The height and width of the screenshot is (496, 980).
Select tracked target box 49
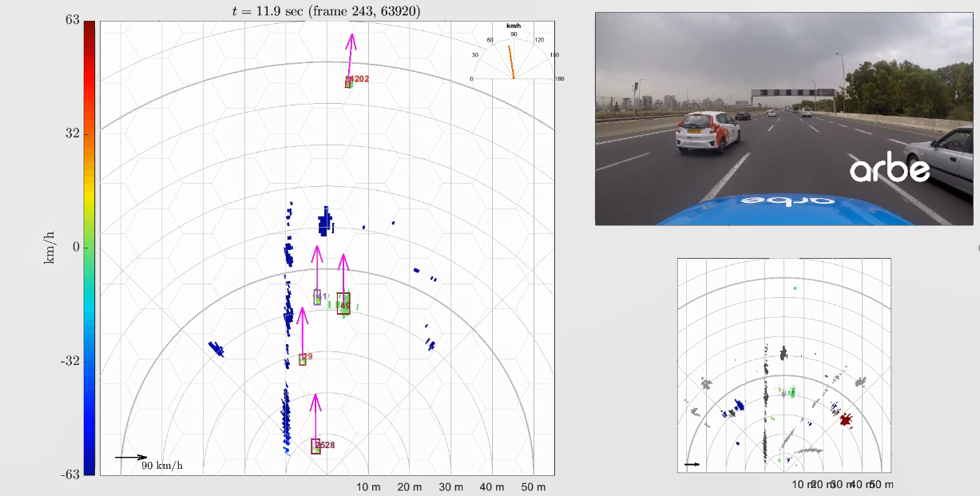coord(343,304)
